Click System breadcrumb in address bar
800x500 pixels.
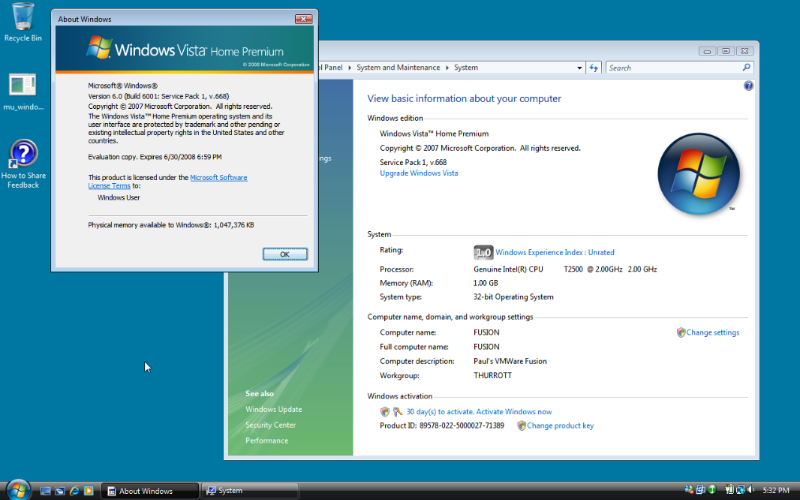(x=466, y=67)
